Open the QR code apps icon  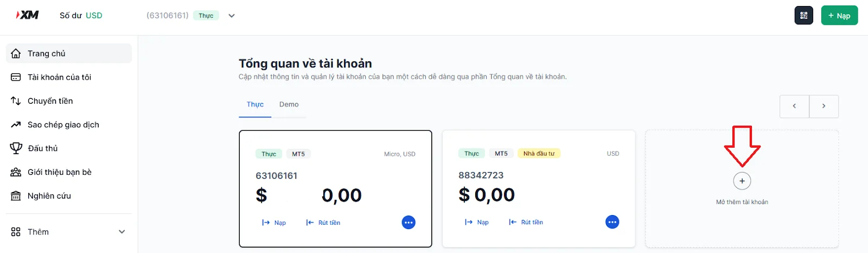click(803, 15)
